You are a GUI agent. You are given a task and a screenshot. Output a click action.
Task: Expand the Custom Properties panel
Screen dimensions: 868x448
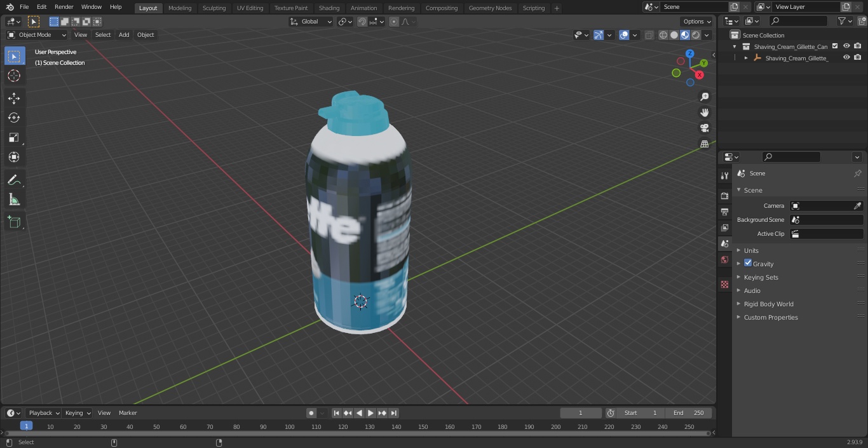(x=770, y=317)
